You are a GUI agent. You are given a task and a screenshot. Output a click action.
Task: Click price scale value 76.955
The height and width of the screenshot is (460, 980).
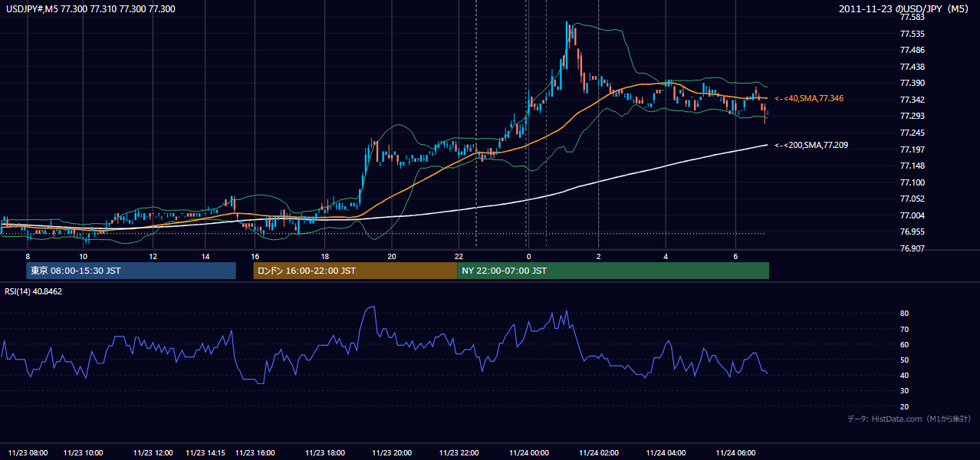tap(913, 232)
